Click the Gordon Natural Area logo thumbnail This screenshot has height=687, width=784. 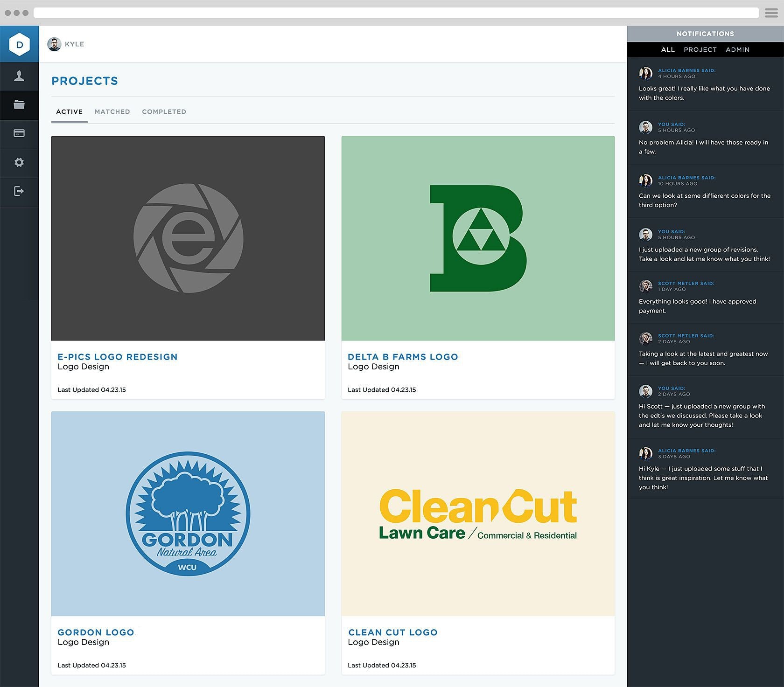click(x=188, y=514)
